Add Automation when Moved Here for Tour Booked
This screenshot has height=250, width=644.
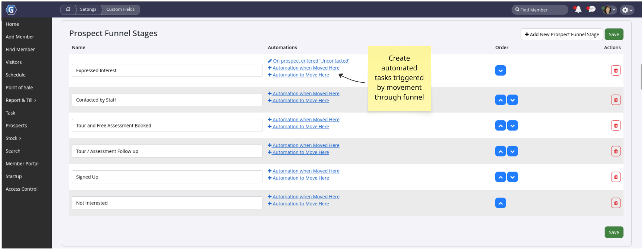(304, 120)
